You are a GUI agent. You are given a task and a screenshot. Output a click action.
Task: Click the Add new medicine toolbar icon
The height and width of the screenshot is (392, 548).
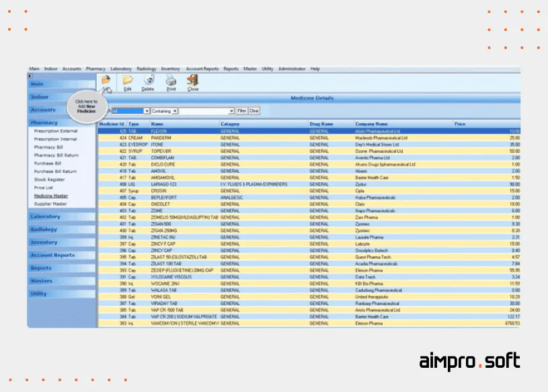point(106,81)
